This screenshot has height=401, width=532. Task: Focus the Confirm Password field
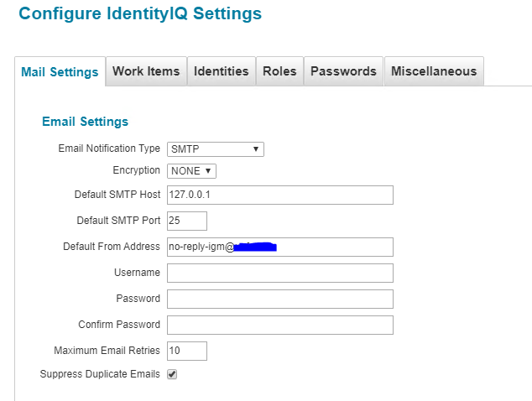279,325
